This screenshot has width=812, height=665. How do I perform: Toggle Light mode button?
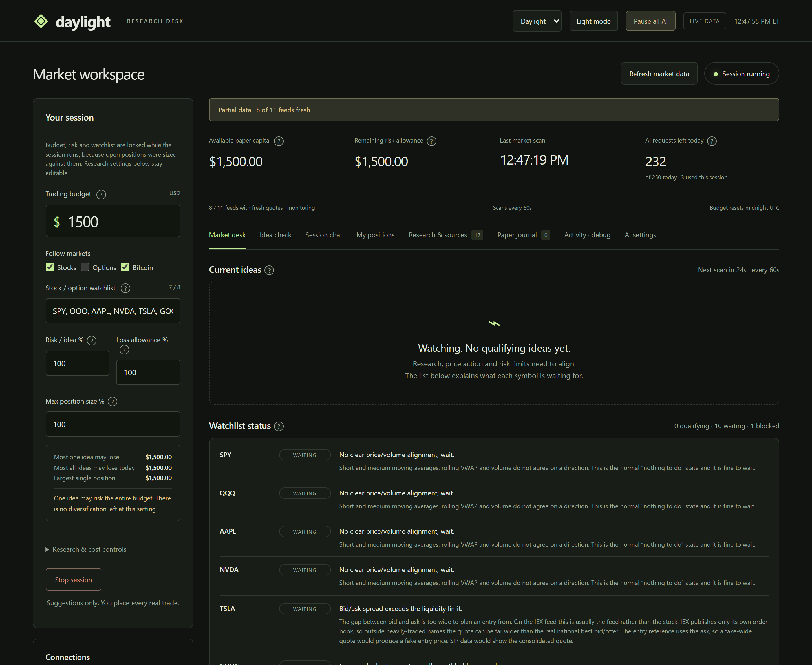593,21
